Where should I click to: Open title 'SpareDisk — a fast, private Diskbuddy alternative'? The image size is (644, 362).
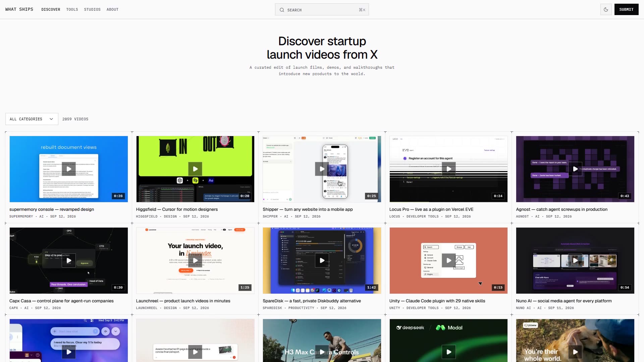tap(312, 301)
